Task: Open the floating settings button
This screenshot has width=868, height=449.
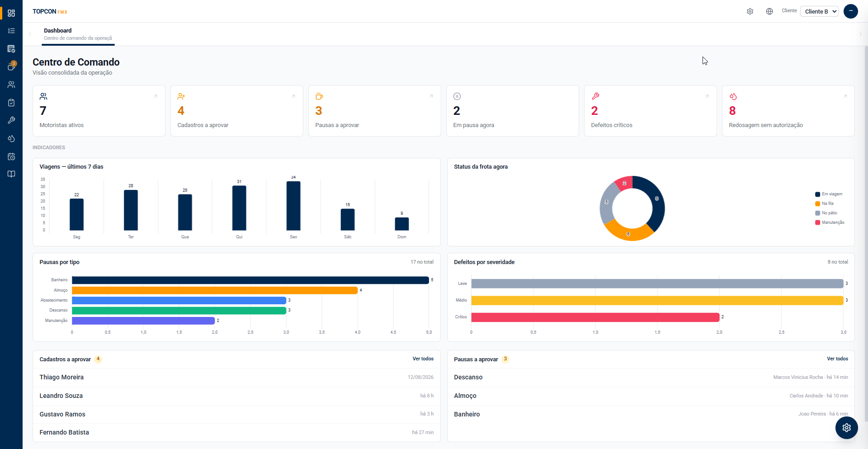Action: tap(847, 428)
